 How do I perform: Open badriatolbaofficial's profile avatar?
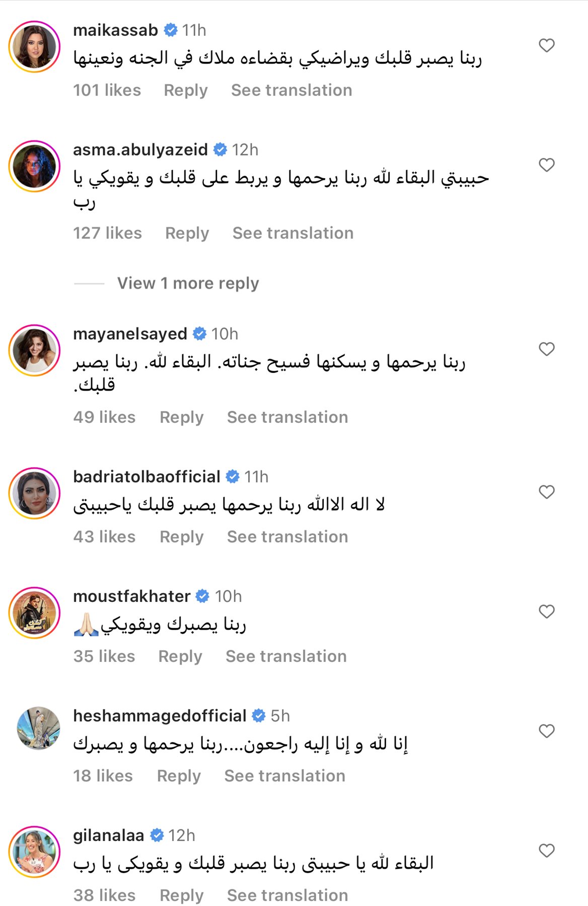pyautogui.click(x=34, y=493)
